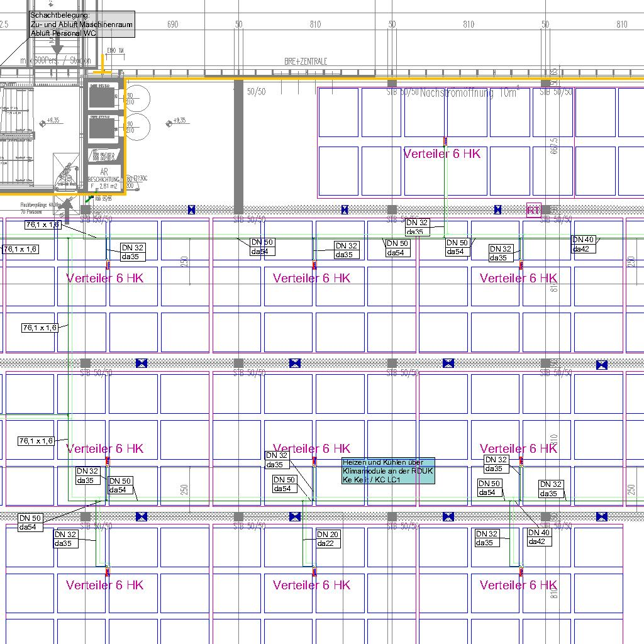Click the 690 dimension at the top
The width and height of the screenshot is (644, 644).
click(172, 25)
